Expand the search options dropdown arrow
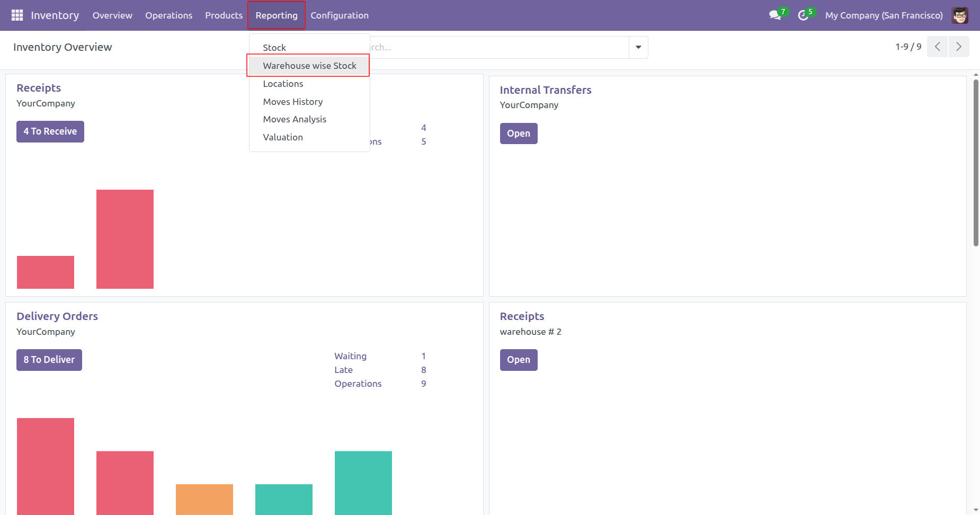 (x=638, y=47)
